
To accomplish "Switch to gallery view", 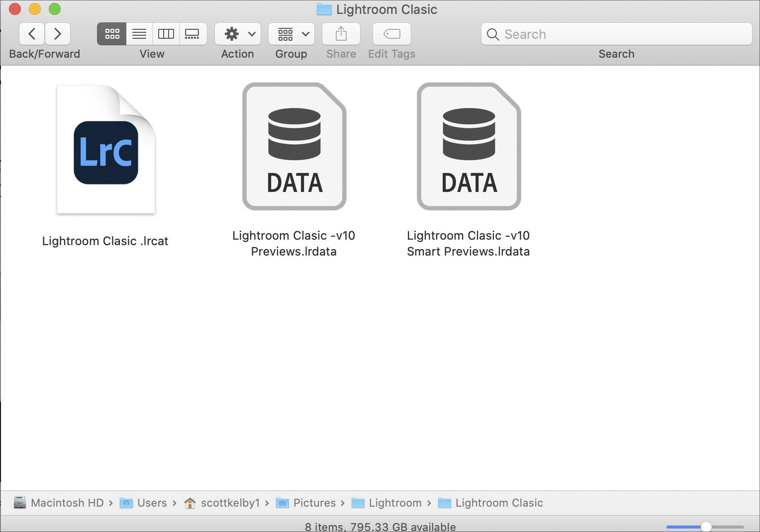I will [193, 34].
